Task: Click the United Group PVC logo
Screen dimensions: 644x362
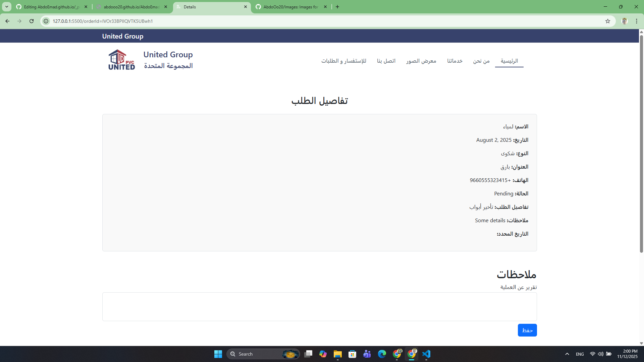Action: (121, 59)
